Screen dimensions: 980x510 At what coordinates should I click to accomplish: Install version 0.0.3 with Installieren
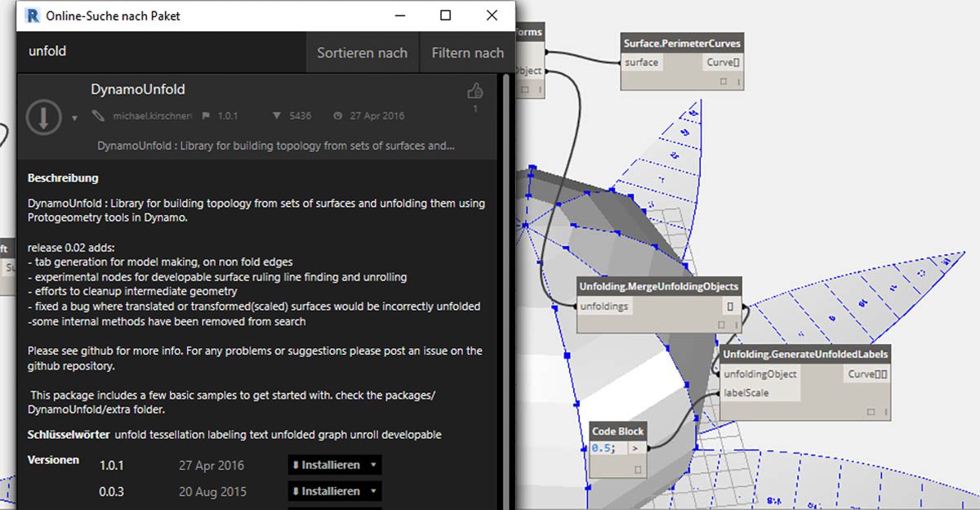tap(327, 491)
